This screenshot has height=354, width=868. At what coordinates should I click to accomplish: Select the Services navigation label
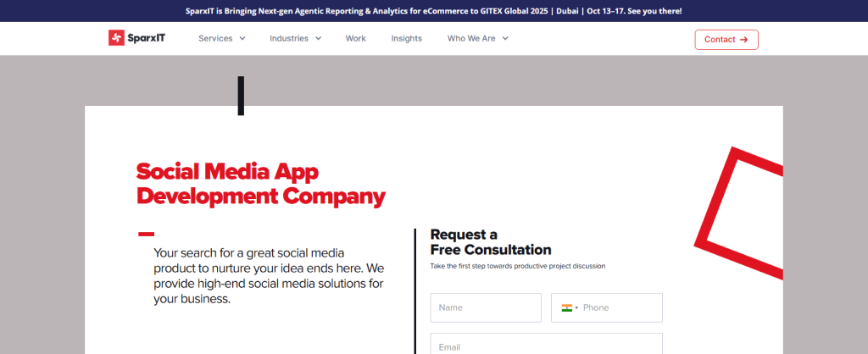(x=215, y=38)
